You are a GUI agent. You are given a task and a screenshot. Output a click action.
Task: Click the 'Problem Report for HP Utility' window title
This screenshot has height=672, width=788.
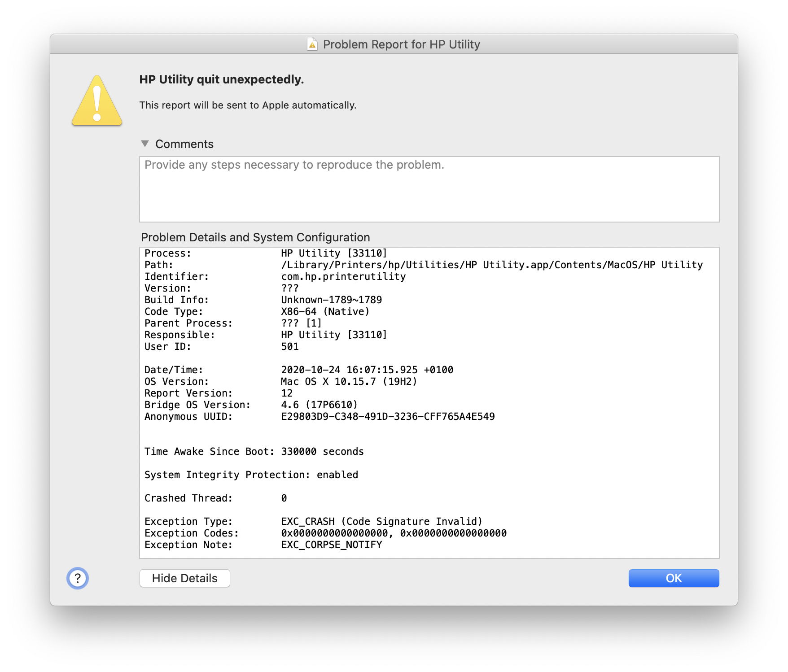point(401,44)
